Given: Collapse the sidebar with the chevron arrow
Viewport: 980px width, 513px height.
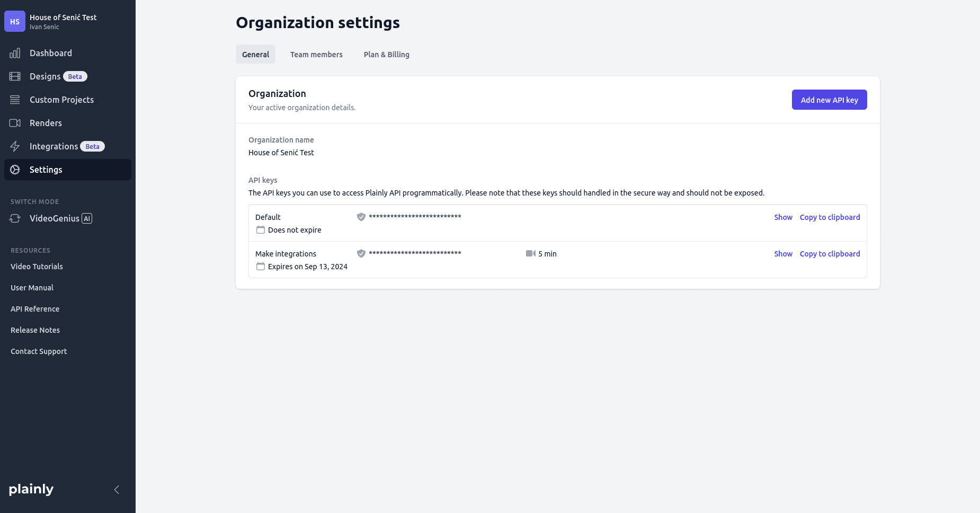Looking at the screenshot, I should pos(117,490).
